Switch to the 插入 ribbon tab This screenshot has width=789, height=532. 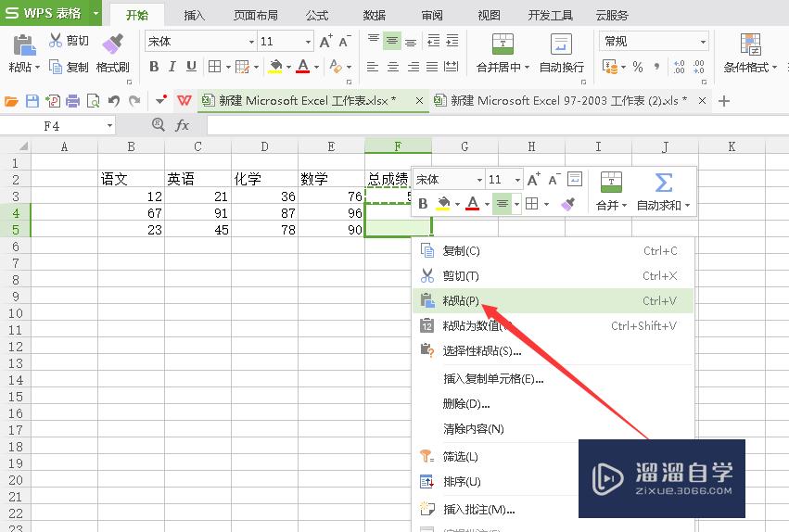click(x=194, y=15)
